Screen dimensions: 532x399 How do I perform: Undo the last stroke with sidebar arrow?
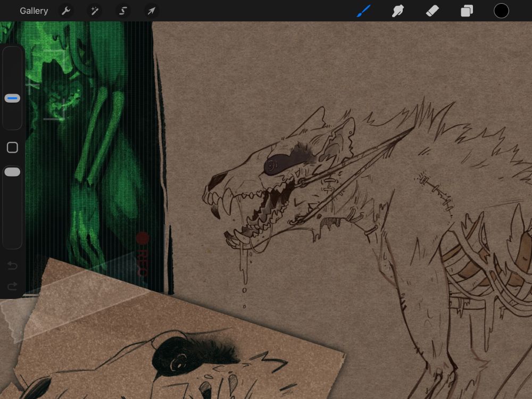click(x=12, y=266)
